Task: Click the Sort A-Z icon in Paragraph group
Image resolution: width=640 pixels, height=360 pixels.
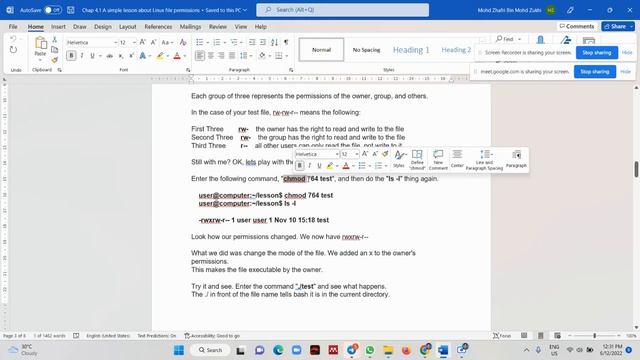Action: pyautogui.click(x=275, y=42)
